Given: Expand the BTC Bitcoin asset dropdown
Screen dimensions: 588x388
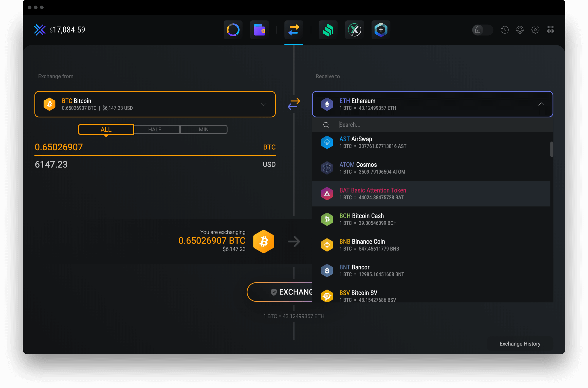Looking at the screenshot, I should tap(264, 104).
